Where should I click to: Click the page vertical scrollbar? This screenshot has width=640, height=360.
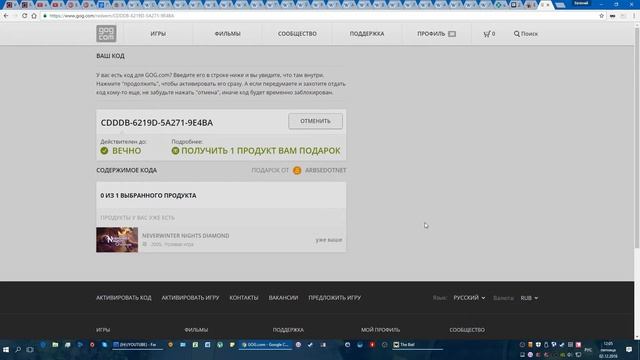click(x=637, y=137)
